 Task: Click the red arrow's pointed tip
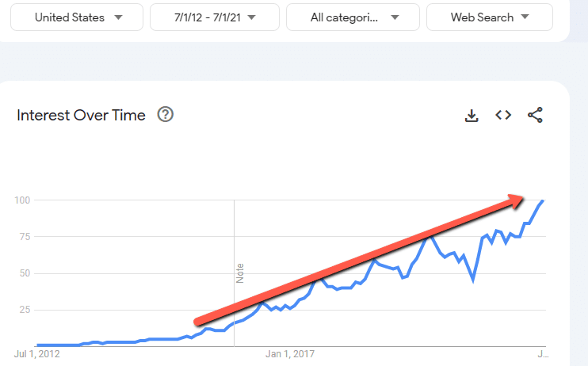[523, 198]
